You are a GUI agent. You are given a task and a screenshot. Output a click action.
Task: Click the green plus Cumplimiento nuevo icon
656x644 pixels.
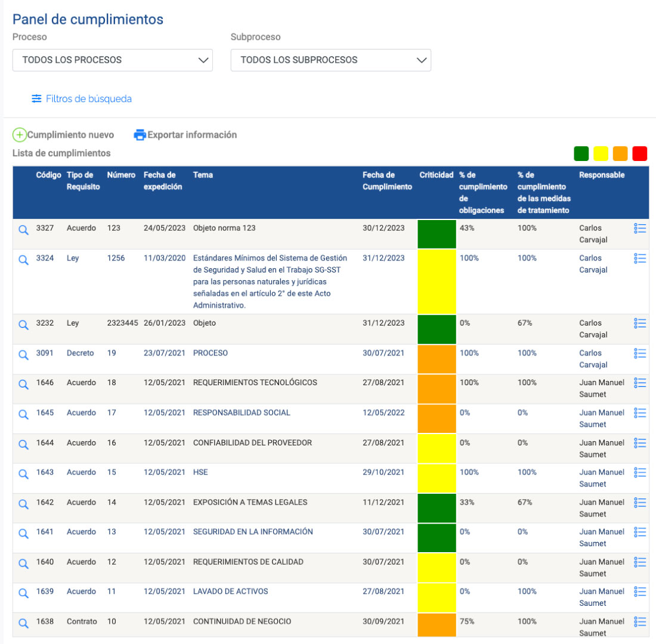click(x=19, y=135)
